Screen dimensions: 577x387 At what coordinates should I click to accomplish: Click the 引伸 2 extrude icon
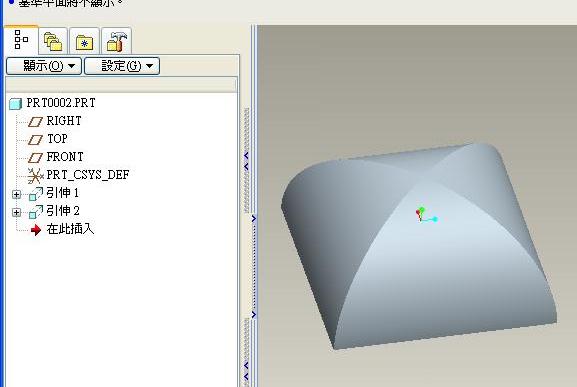36,212
